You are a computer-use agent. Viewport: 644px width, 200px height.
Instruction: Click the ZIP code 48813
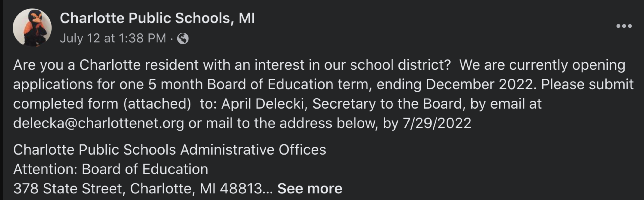click(241, 188)
